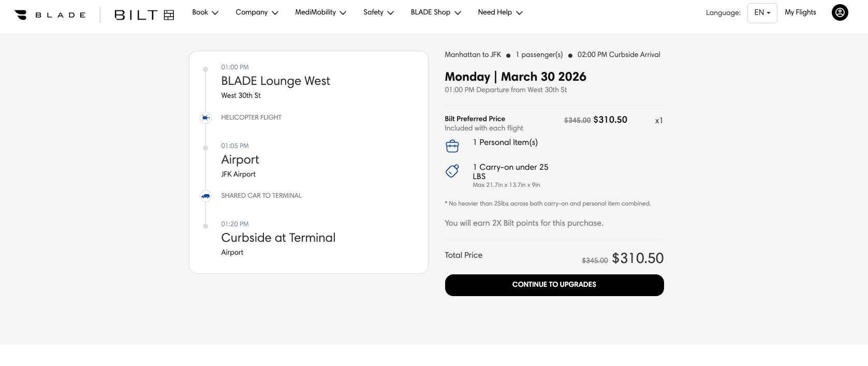Viewport: 868px width, 366px height.
Task: Click the BLADE logo in the header
Action: (x=50, y=14)
